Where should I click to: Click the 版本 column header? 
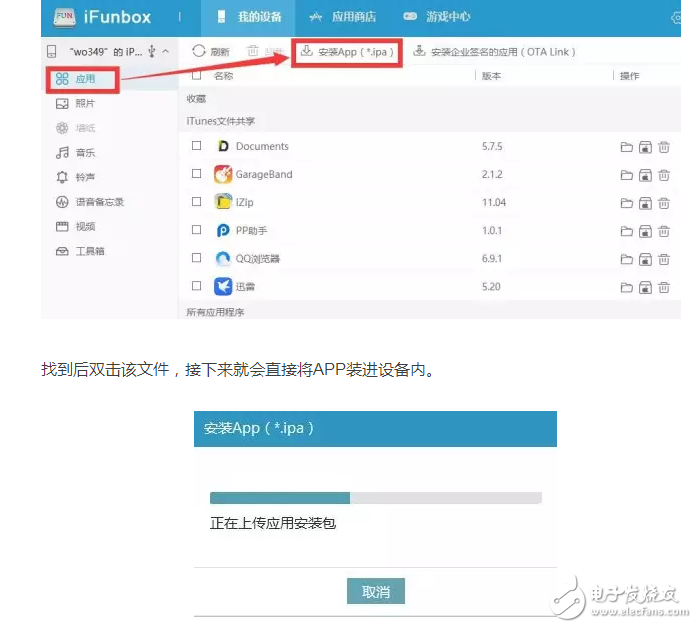tap(491, 76)
